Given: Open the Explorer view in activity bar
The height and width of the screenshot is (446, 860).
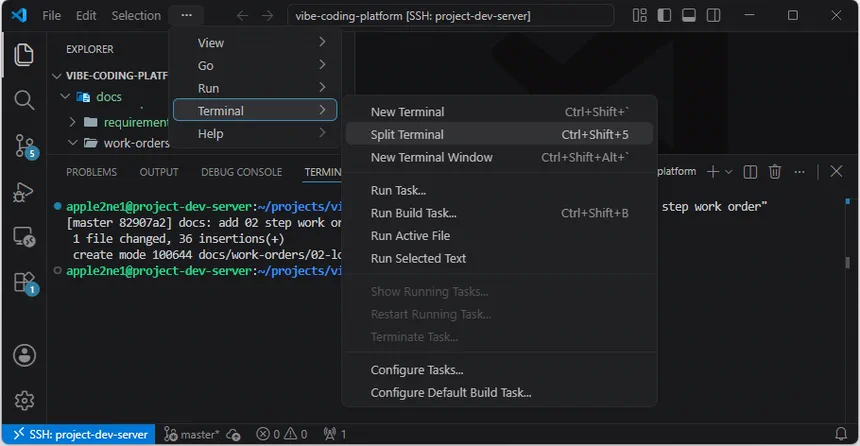Looking at the screenshot, I should pyautogui.click(x=24, y=54).
